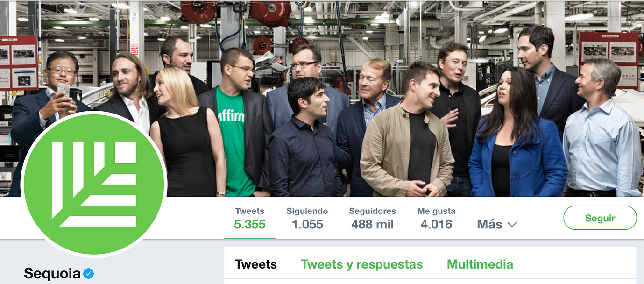This screenshot has height=284, width=644.
Task: Expand the Más dropdown menu
Action: pos(497,224)
